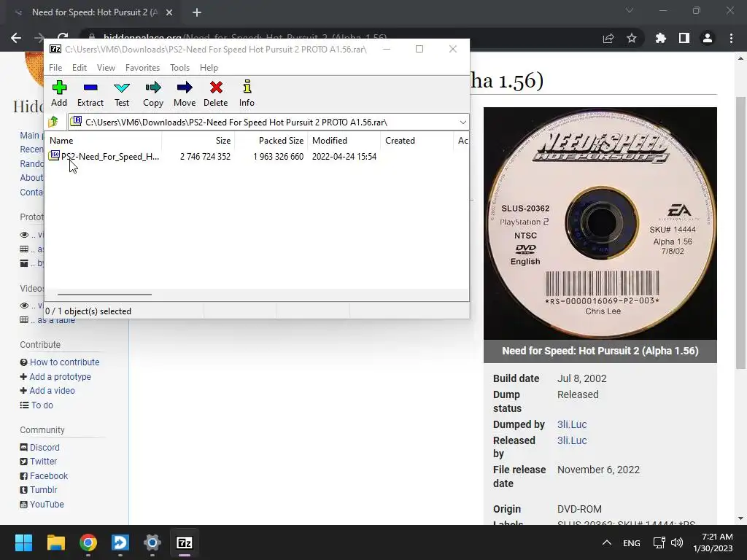Click the webpage vertical scrollbar

[740, 233]
